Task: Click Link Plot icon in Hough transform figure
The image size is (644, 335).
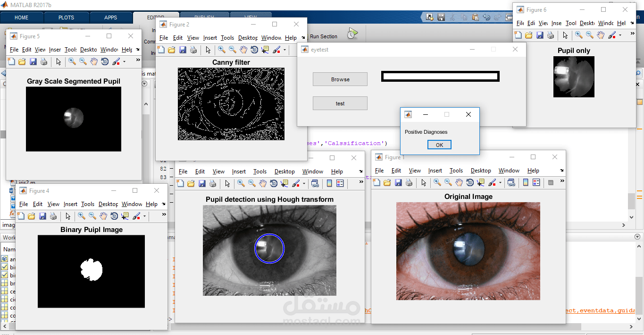Action: click(x=315, y=183)
